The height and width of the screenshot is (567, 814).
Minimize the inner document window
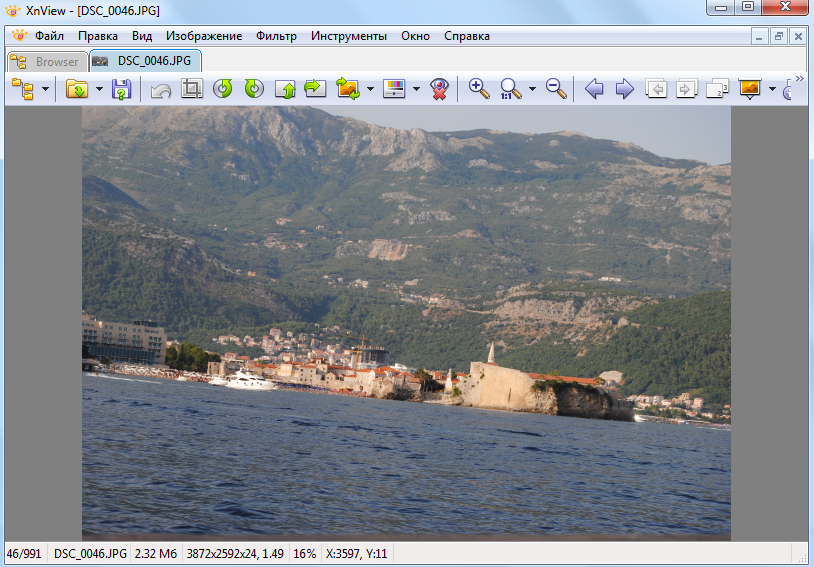pos(759,37)
